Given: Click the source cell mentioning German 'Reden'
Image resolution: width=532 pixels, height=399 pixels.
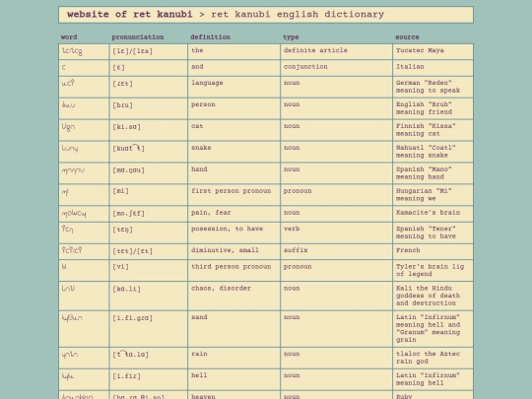Looking at the screenshot, I should (433, 88).
